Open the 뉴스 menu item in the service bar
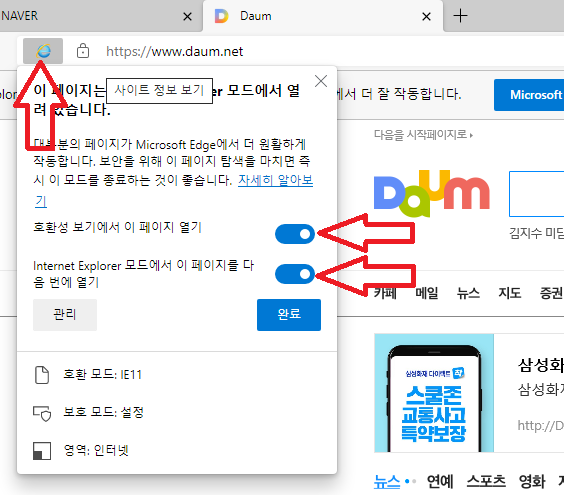The image size is (564, 495). point(468,293)
